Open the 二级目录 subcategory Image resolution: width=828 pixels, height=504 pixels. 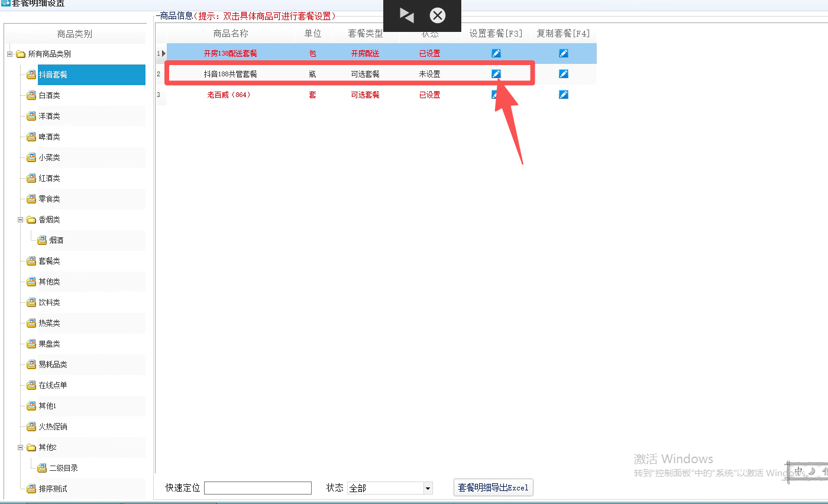(63, 468)
